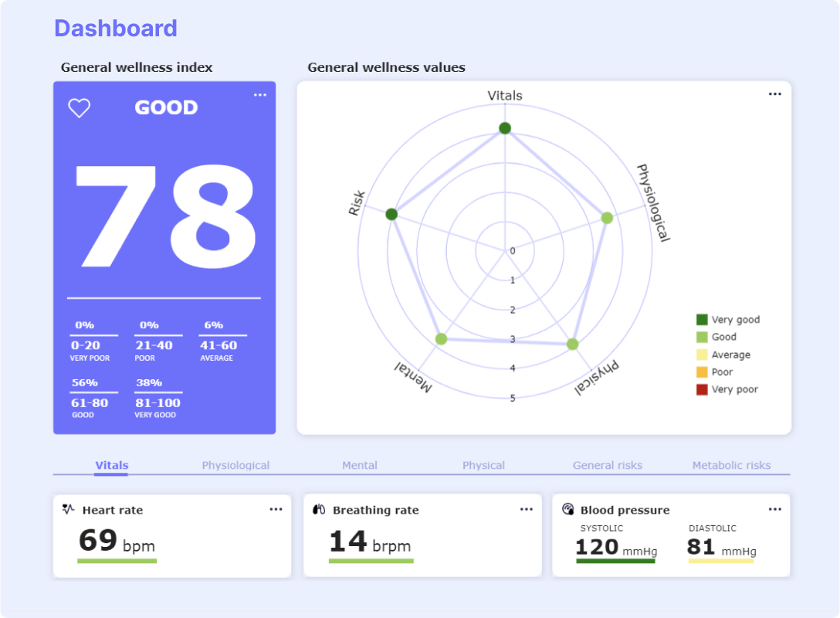The width and height of the screenshot is (840, 618).
Task: Click the Vitals data point on radar chart
Action: pos(505,128)
